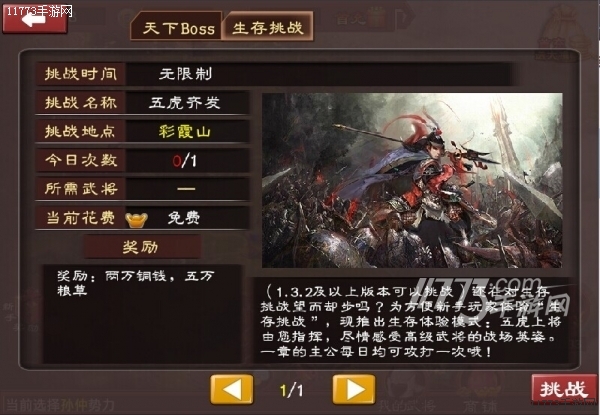Select the 生存挑战 tab

[x=268, y=27]
